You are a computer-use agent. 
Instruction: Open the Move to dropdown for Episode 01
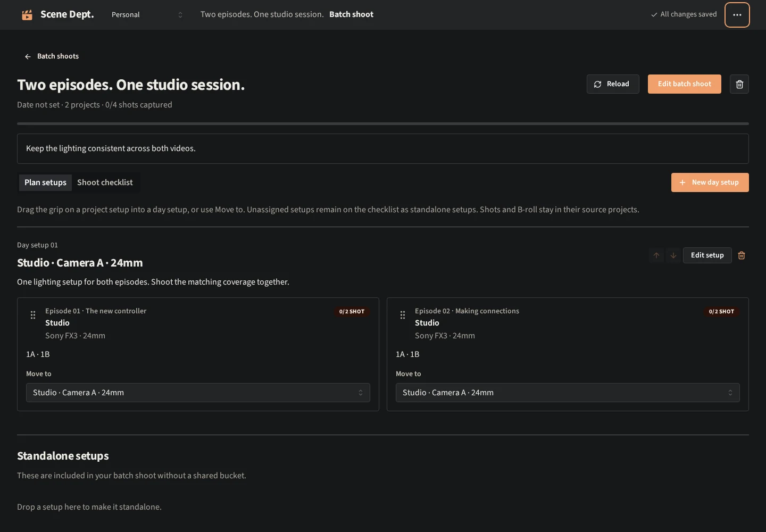click(x=198, y=393)
